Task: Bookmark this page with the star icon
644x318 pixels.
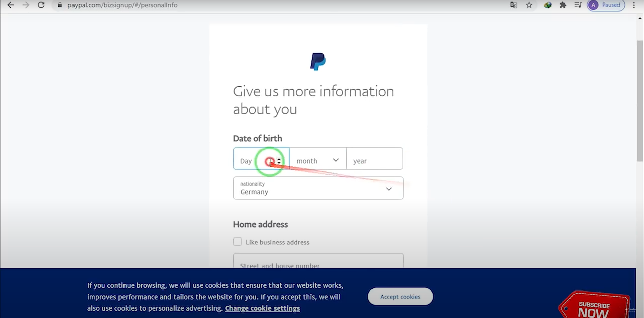Action: 529,5
